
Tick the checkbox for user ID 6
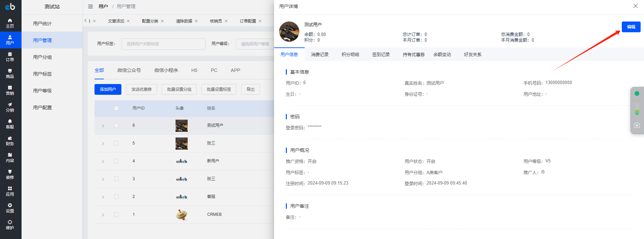coord(116,125)
